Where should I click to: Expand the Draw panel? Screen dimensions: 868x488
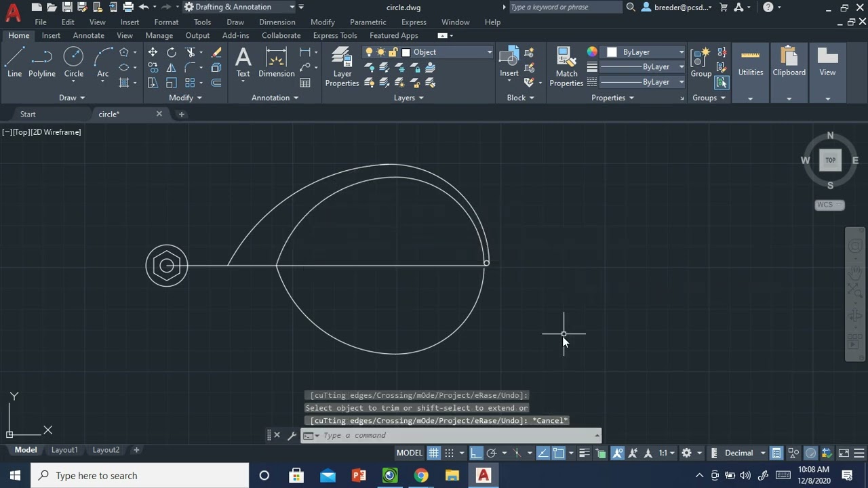pos(72,98)
